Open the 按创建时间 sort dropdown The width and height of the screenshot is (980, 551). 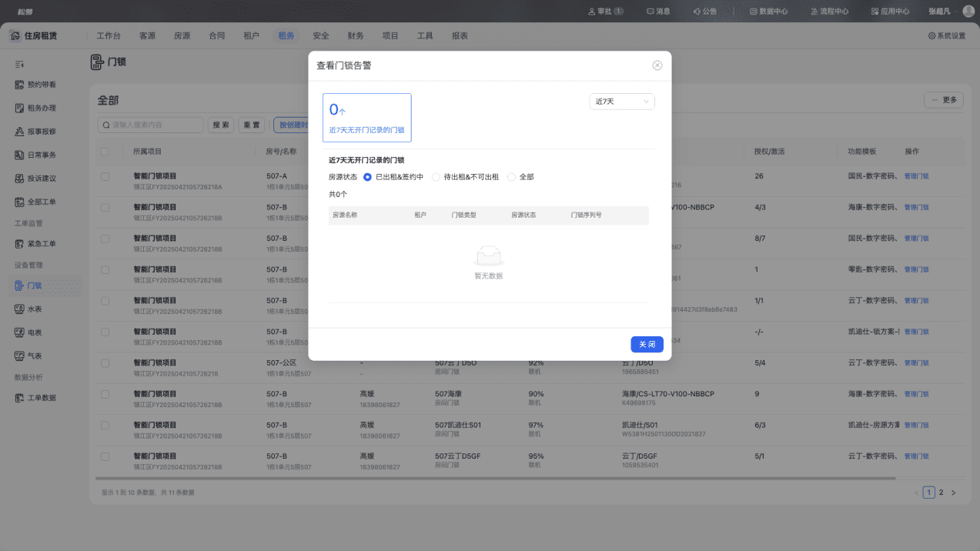292,125
